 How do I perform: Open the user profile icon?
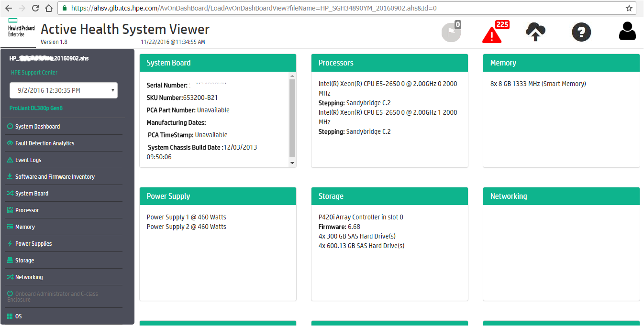pyautogui.click(x=627, y=31)
